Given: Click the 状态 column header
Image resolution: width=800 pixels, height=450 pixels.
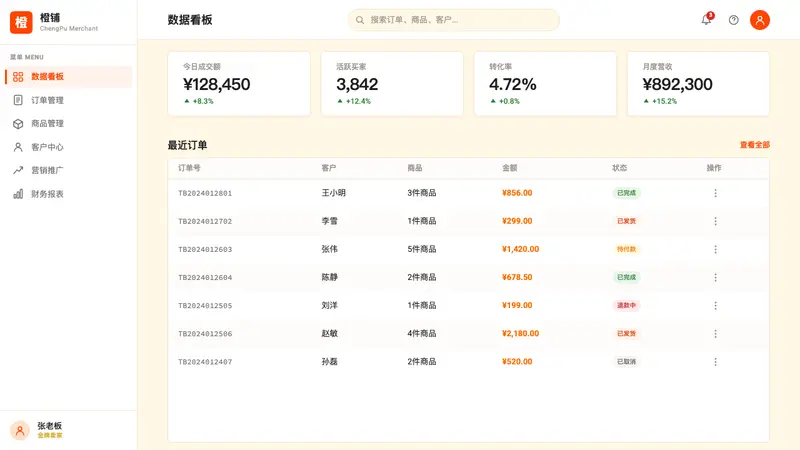Looking at the screenshot, I should tap(619, 168).
